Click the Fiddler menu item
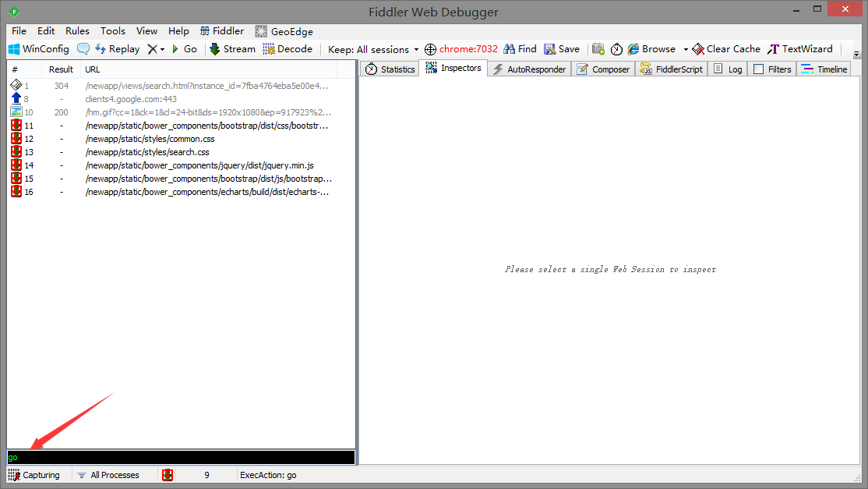This screenshot has width=868, height=489. point(222,31)
